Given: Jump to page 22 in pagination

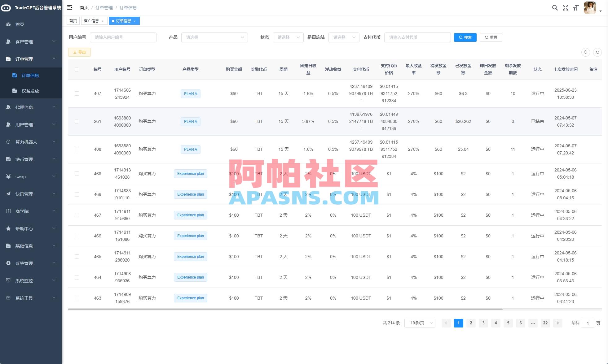Looking at the screenshot, I should [x=545, y=323].
